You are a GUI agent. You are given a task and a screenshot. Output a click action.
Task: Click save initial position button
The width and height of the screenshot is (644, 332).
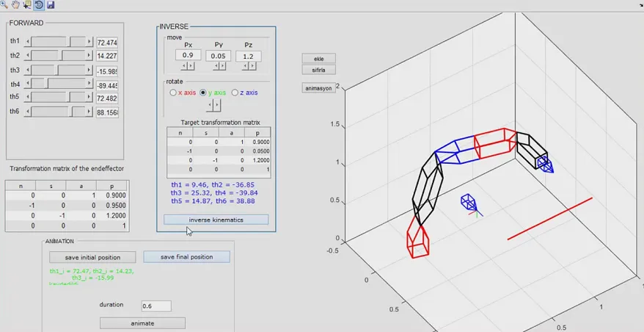pos(92,257)
